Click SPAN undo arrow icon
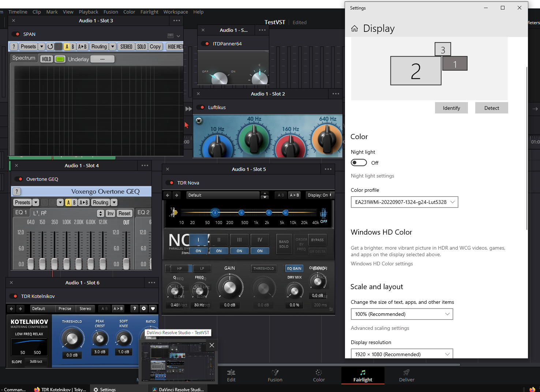Image resolution: width=540 pixels, height=392 pixels. tap(50, 46)
